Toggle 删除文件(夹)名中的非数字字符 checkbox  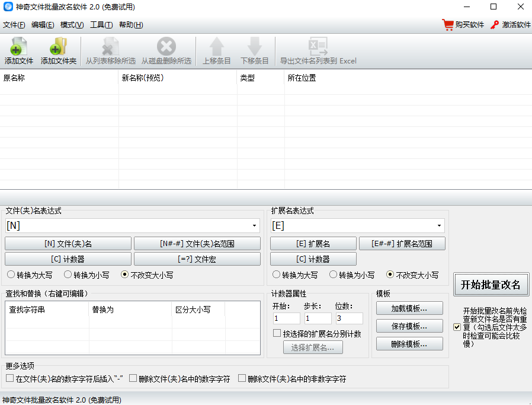coord(242,378)
